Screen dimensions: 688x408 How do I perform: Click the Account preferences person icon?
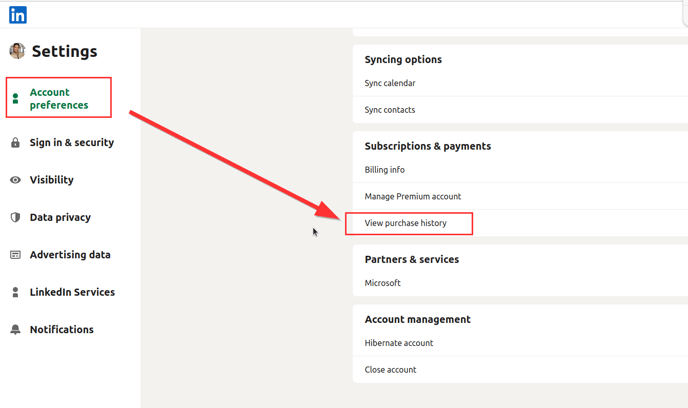click(15, 99)
